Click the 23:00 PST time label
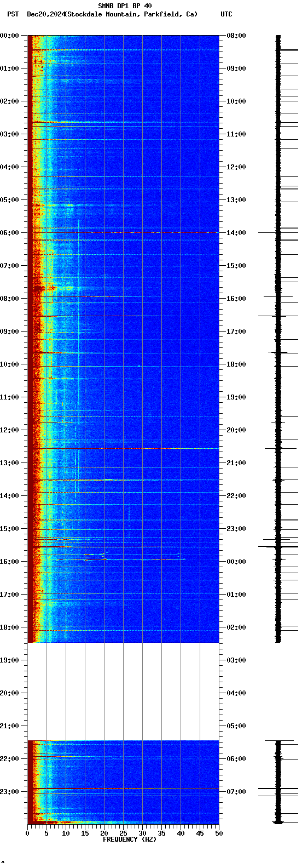The width and height of the screenshot is (302, 868). click(9, 792)
